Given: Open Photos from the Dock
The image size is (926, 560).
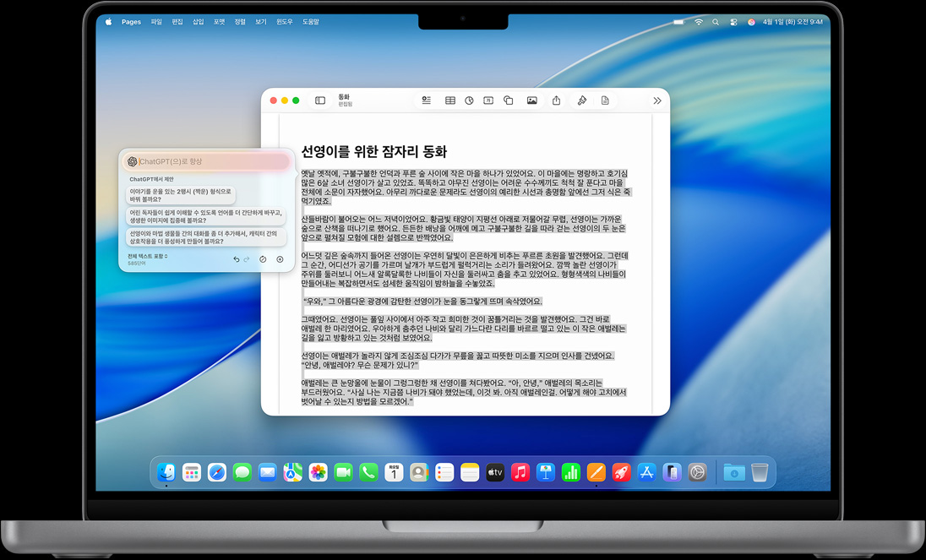Looking at the screenshot, I should point(319,472).
